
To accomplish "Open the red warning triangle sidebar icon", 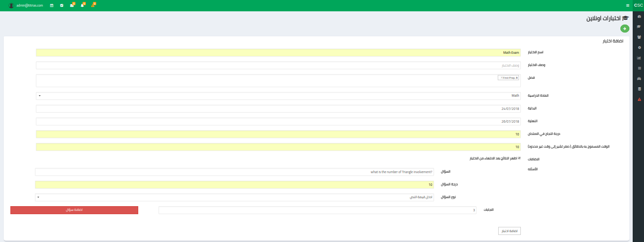I will click(639, 99).
